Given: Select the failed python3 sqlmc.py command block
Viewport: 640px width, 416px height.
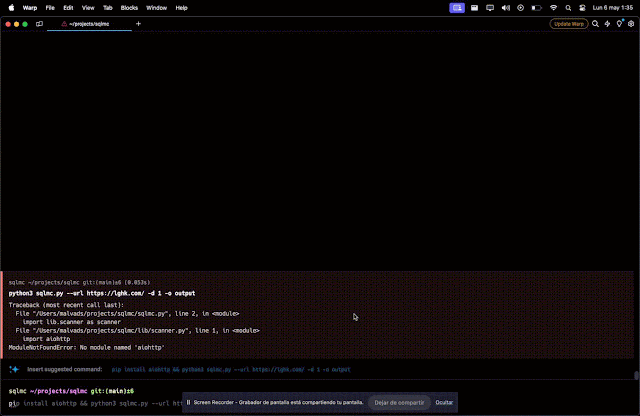Looking at the screenshot, I should pyautogui.click(x=300, y=320).
